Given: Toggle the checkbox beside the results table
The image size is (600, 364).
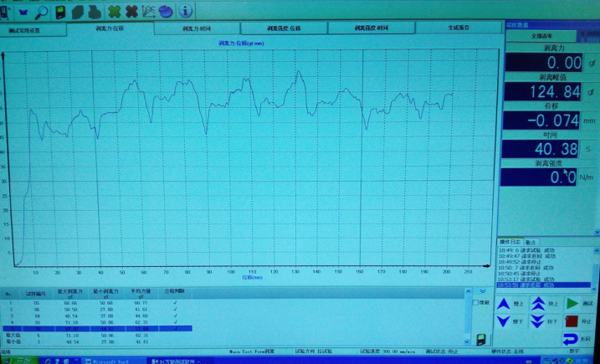Looking at the screenshot, I should click(x=476, y=302).
